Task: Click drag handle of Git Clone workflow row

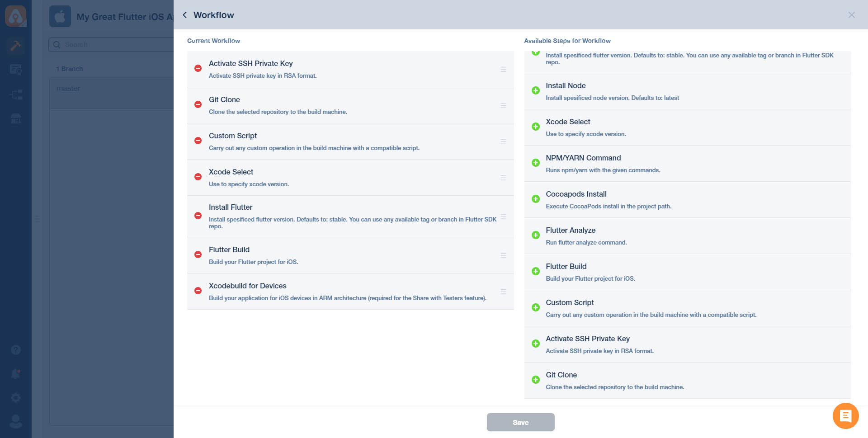Action: [503, 105]
